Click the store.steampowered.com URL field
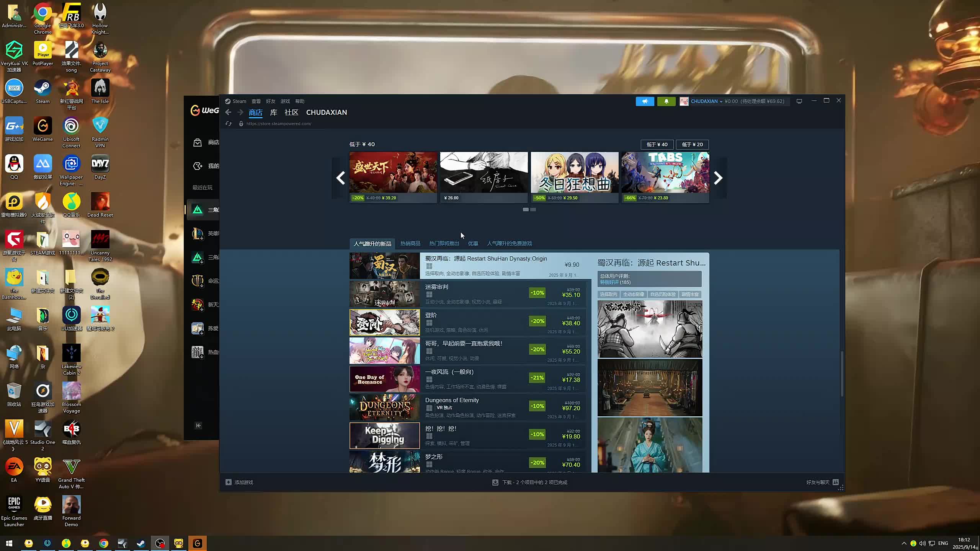This screenshot has height=551, width=980. click(x=279, y=124)
